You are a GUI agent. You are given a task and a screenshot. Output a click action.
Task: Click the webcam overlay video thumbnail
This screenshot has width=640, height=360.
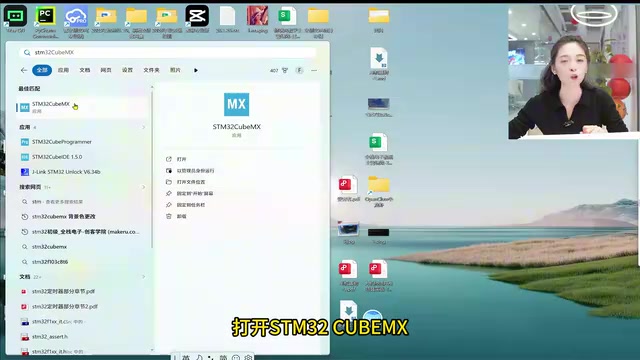(x=573, y=72)
